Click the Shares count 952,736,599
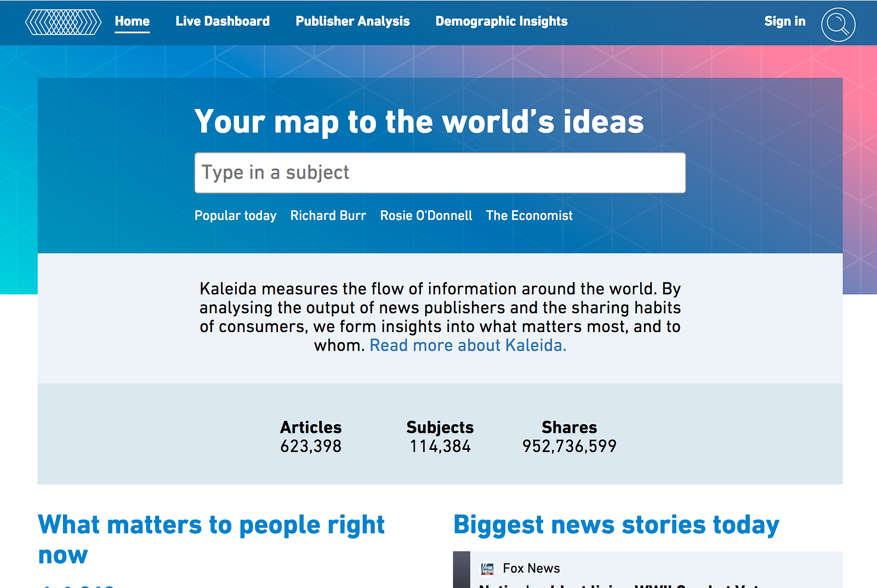 point(570,446)
